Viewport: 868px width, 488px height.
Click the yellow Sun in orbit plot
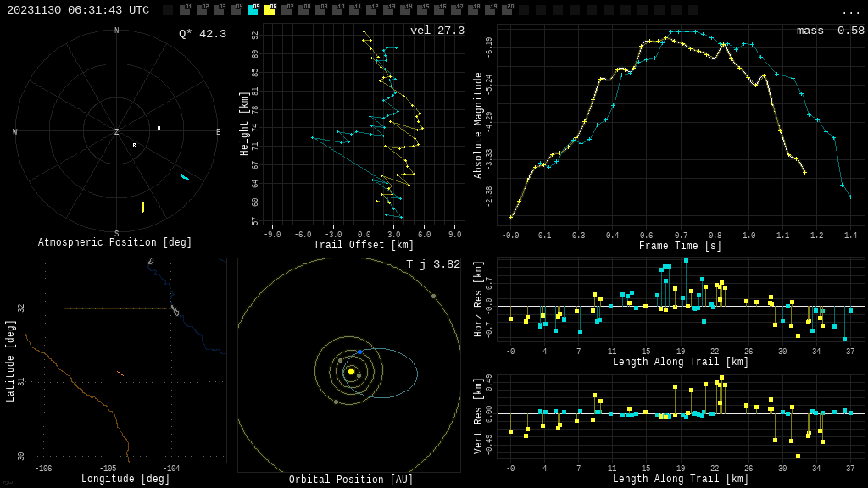coord(351,372)
